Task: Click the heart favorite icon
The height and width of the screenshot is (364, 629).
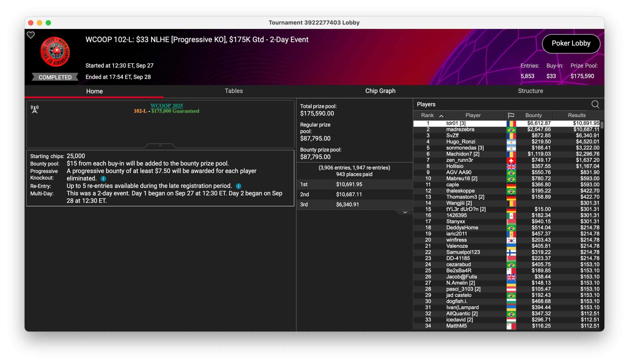Action: 31,35
